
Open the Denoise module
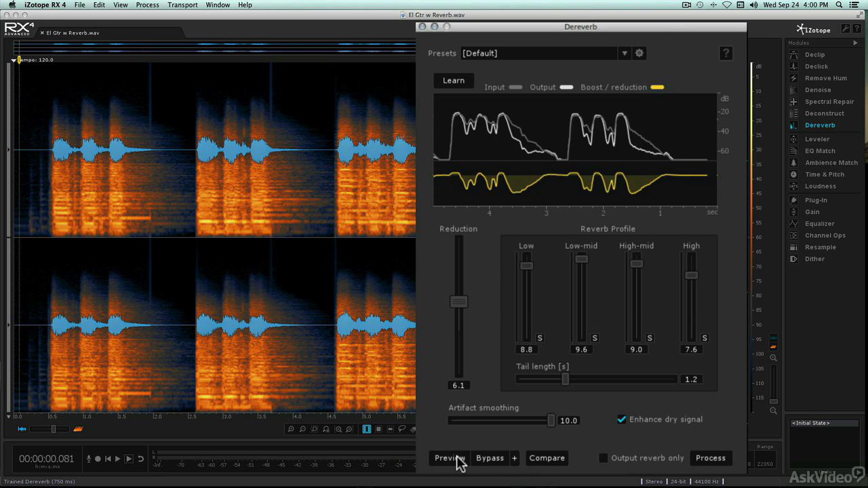(817, 89)
